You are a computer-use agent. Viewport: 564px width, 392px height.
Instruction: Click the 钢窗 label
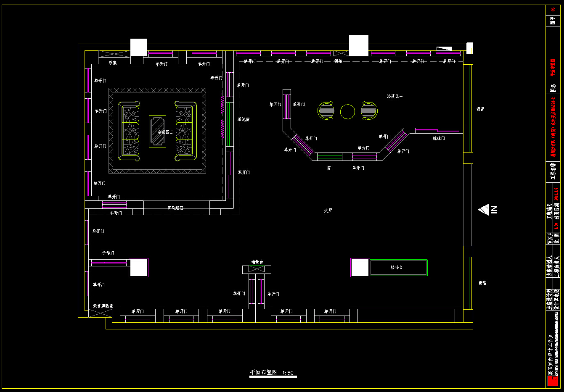(x=480, y=109)
